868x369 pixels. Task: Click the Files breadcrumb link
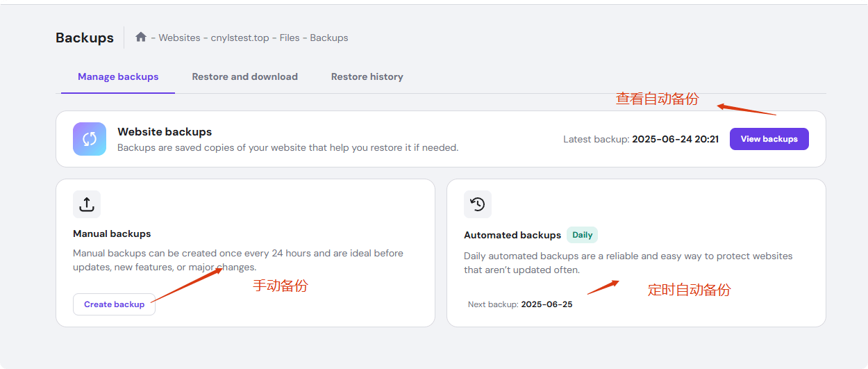click(x=290, y=38)
